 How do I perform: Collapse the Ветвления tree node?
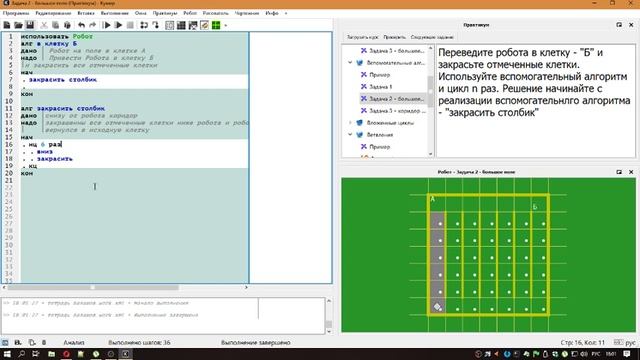point(350,134)
